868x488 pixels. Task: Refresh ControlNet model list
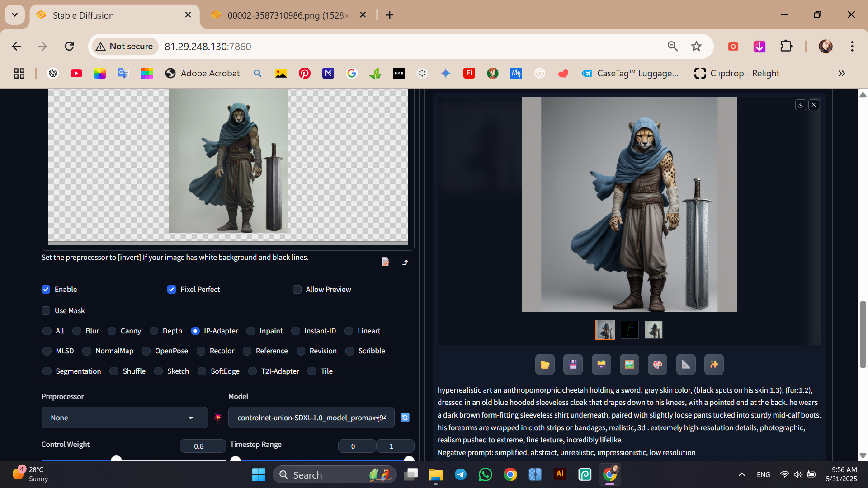(405, 418)
